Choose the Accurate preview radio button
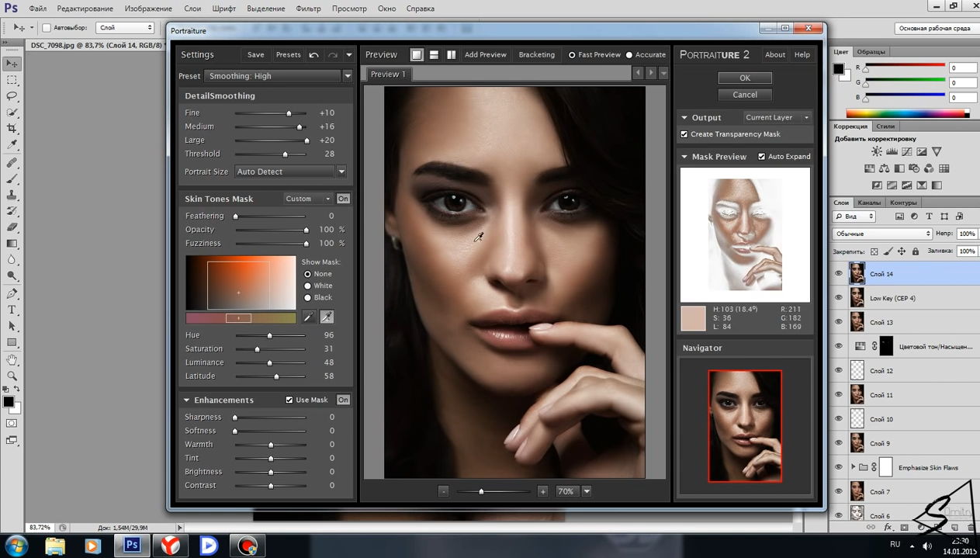This screenshot has width=980, height=558. 629,55
